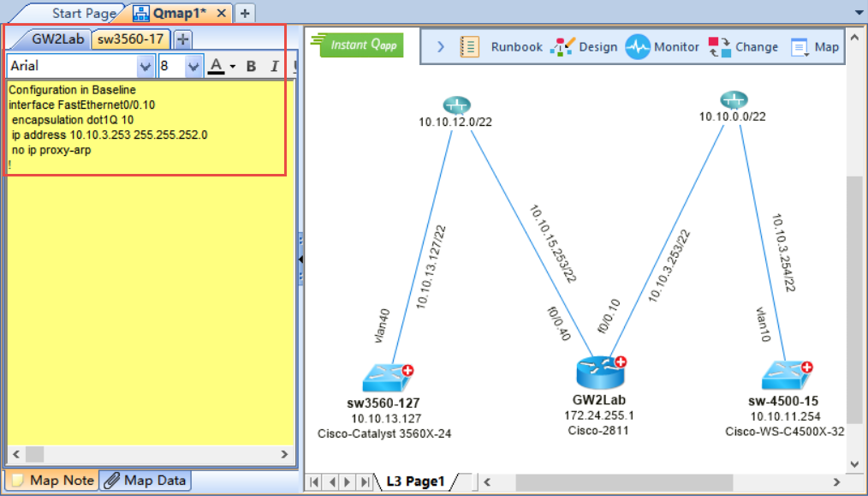Image resolution: width=868 pixels, height=496 pixels.
Task: Expand the font color dropdown arrow
Action: 233,67
